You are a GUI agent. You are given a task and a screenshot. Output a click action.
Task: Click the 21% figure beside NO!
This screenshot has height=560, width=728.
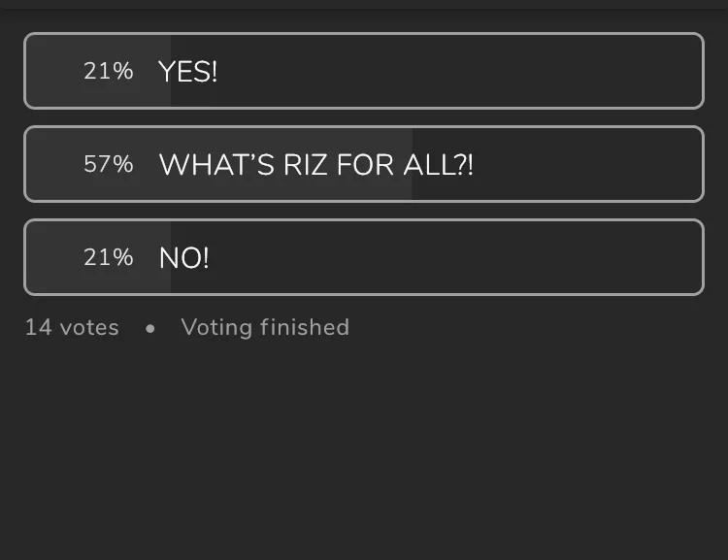pyautogui.click(x=108, y=257)
